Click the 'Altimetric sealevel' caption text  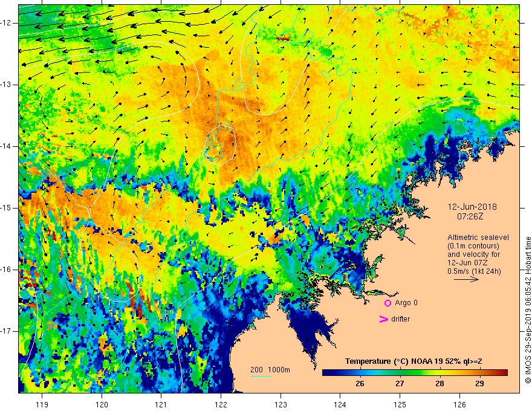pyautogui.click(x=478, y=238)
